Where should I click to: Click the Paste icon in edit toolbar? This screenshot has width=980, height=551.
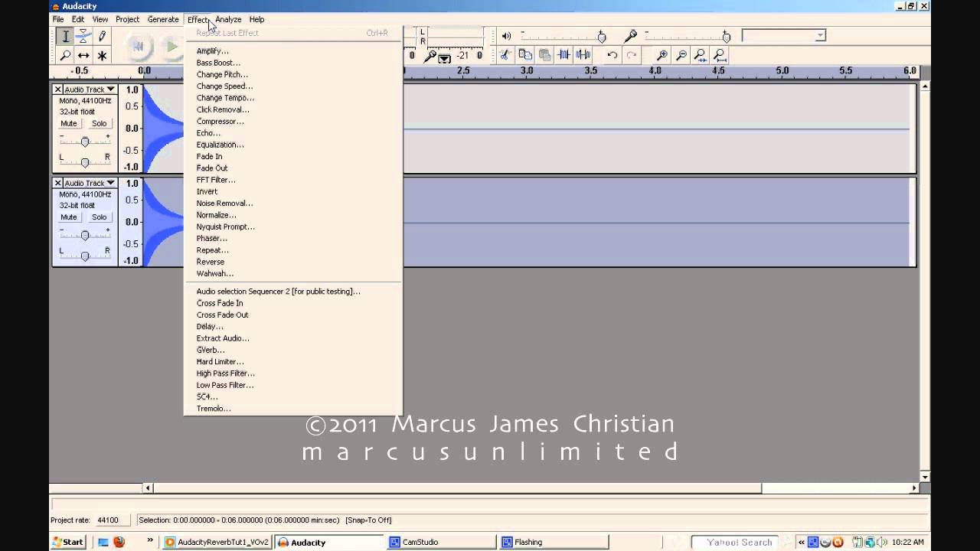(x=544, y=55)
